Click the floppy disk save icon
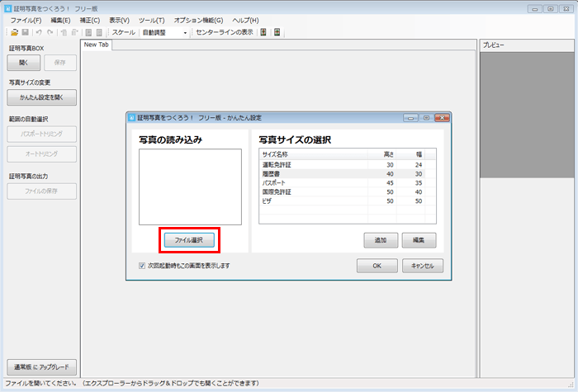Screen dimensions: 578x392 pos(26,32)
